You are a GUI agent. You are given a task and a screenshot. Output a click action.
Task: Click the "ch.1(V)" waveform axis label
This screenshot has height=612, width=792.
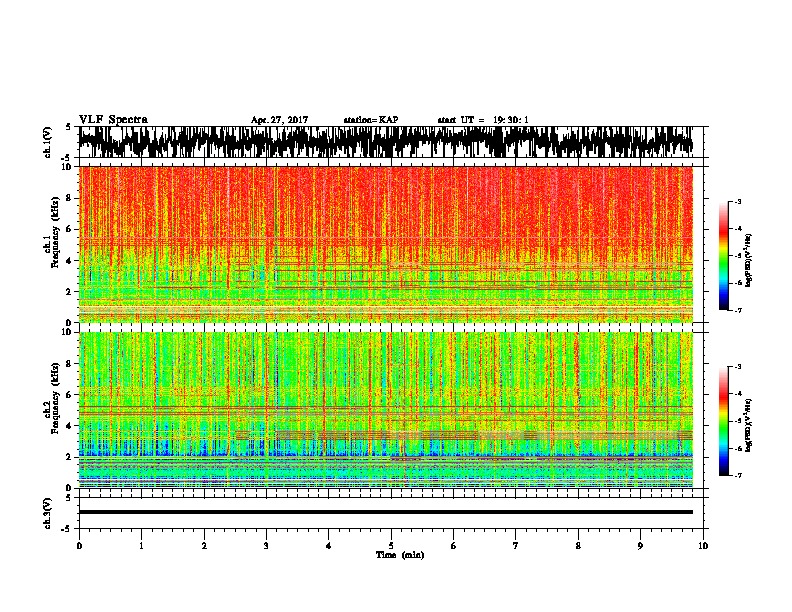(x=47, y=142)
